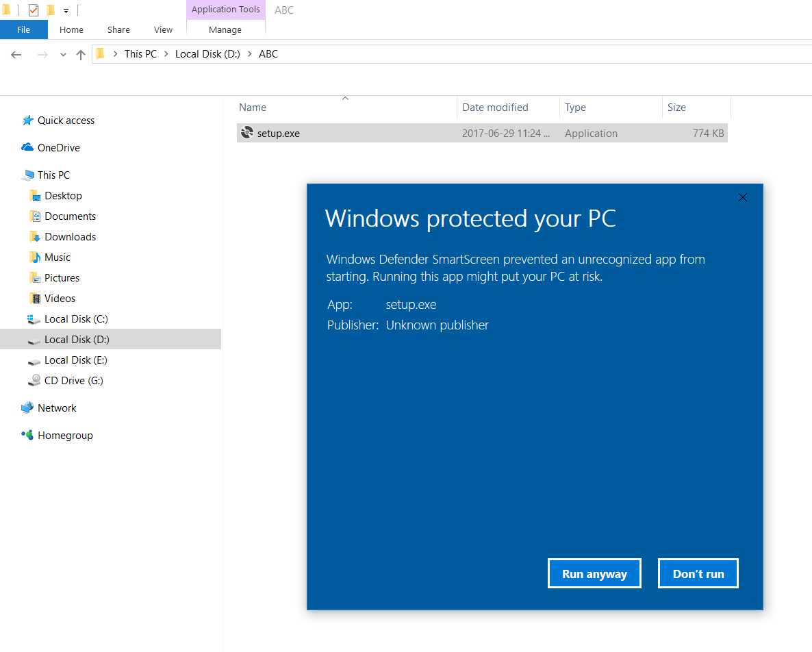
Task: Click the Application type cell of setup.exe
Action: pos(591,134)
